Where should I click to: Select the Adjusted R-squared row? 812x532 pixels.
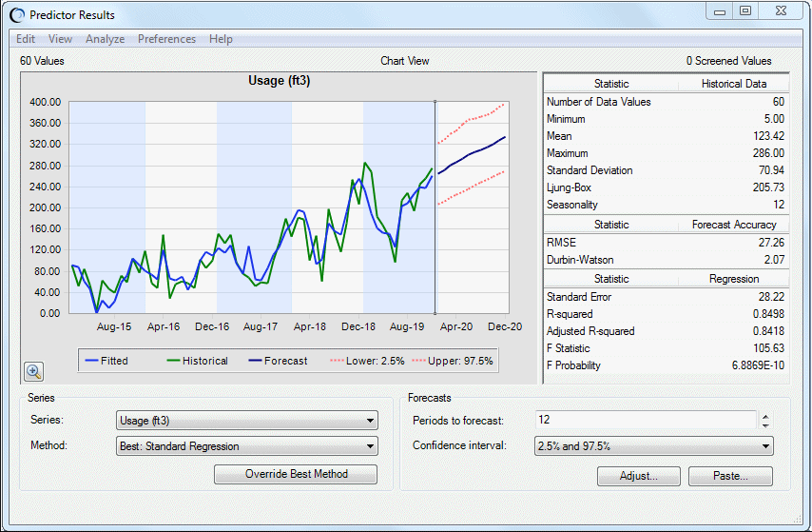click(x=666, y=331)
